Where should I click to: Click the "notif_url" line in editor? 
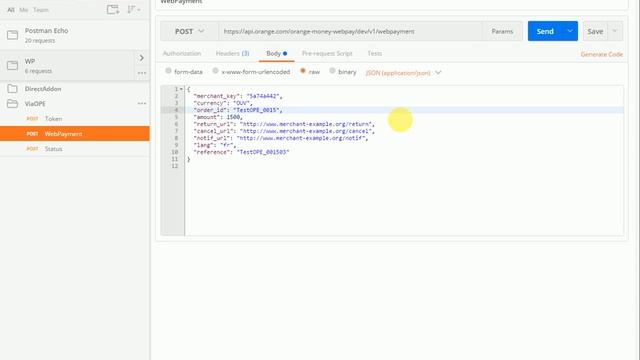click(281, 138)
